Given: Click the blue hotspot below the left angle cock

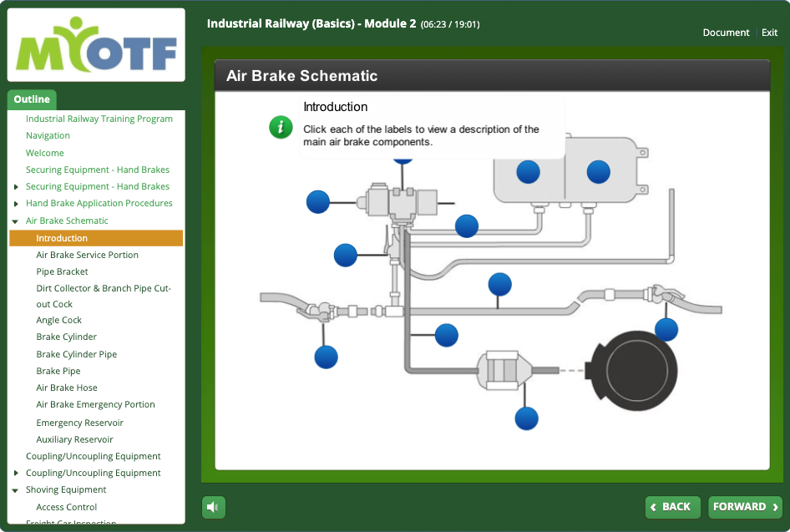Looking at the screenshot, I should [326, 357].
